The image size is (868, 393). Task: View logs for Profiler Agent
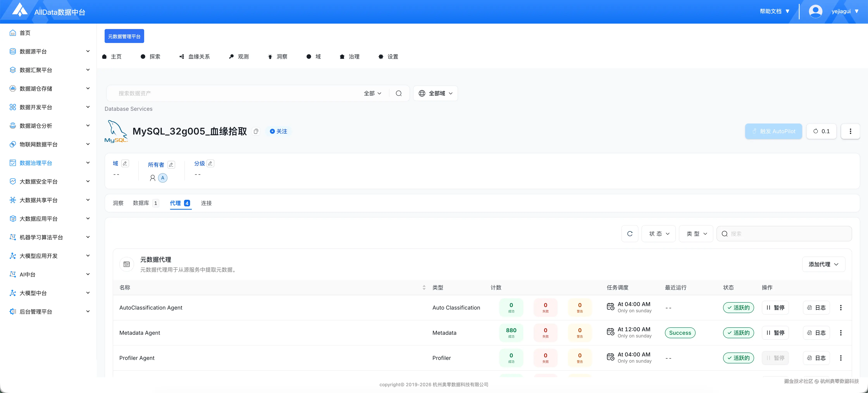[816, 358]
